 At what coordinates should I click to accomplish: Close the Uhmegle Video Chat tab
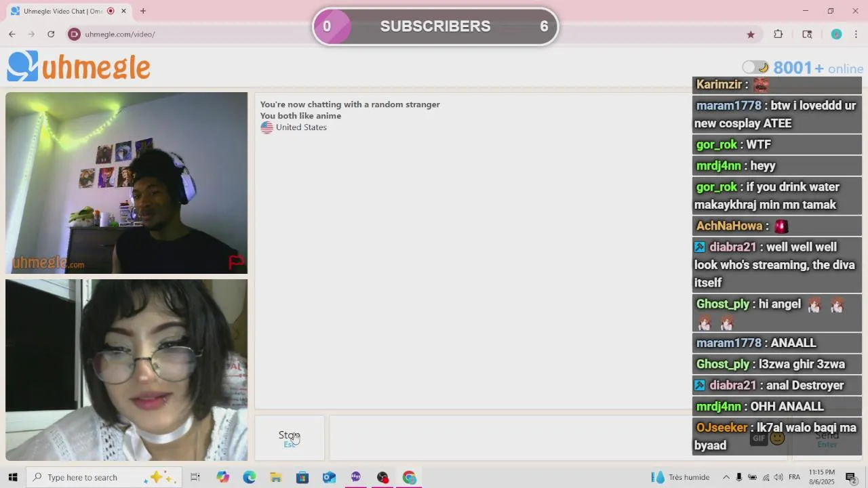[123, 11]
